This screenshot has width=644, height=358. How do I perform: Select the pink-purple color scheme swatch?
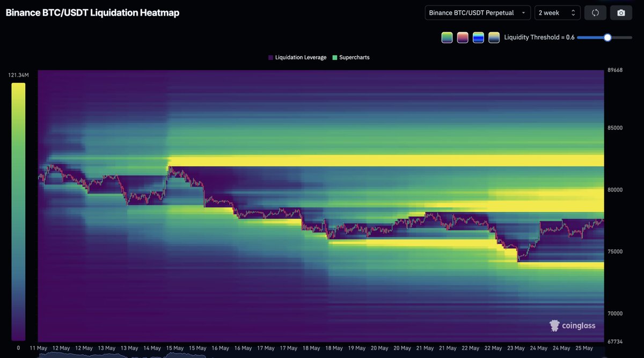pyautogui.click(x=463, y=38)
